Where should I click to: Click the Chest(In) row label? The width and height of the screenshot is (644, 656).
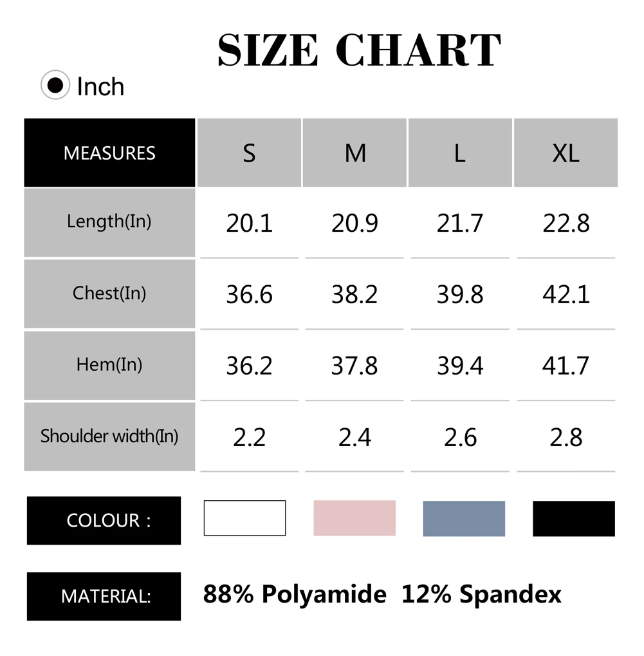(x=109, y=294)
